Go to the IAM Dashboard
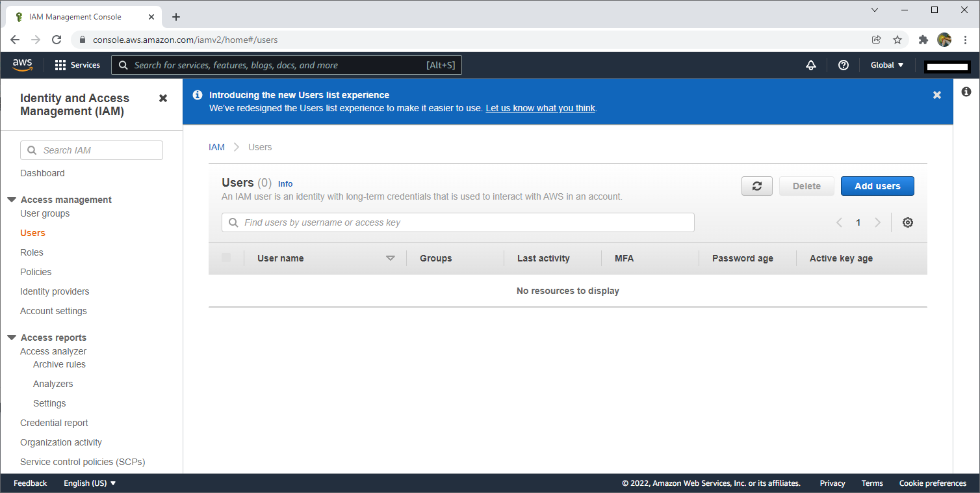This screenshot has width=980, height=493. point(42,173)
